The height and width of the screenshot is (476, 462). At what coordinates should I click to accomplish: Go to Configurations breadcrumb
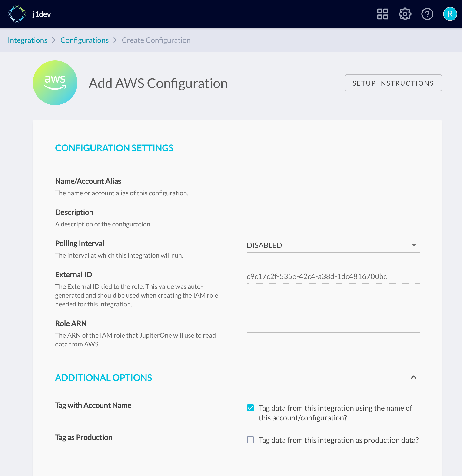click(x=84, y=40)
